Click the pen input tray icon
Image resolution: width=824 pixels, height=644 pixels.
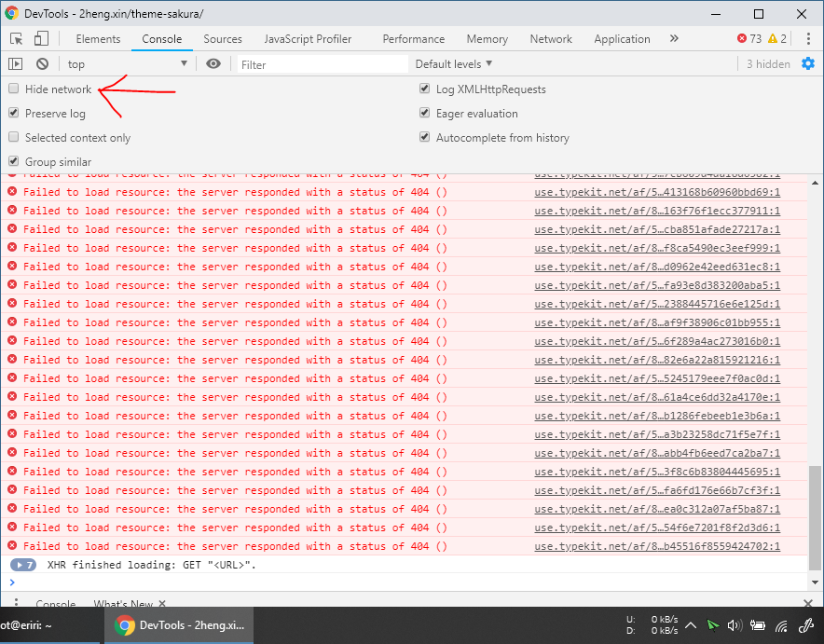pos(805,625)
